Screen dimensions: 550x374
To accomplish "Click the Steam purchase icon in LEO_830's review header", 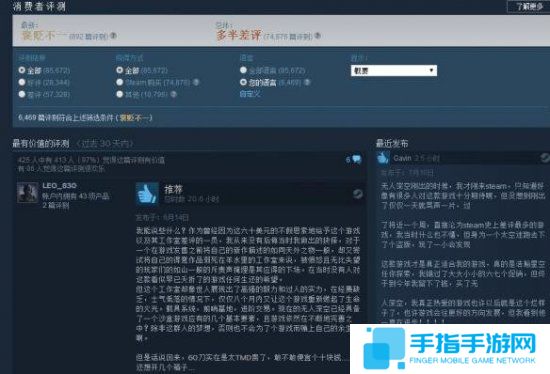I will coord(357,193).
